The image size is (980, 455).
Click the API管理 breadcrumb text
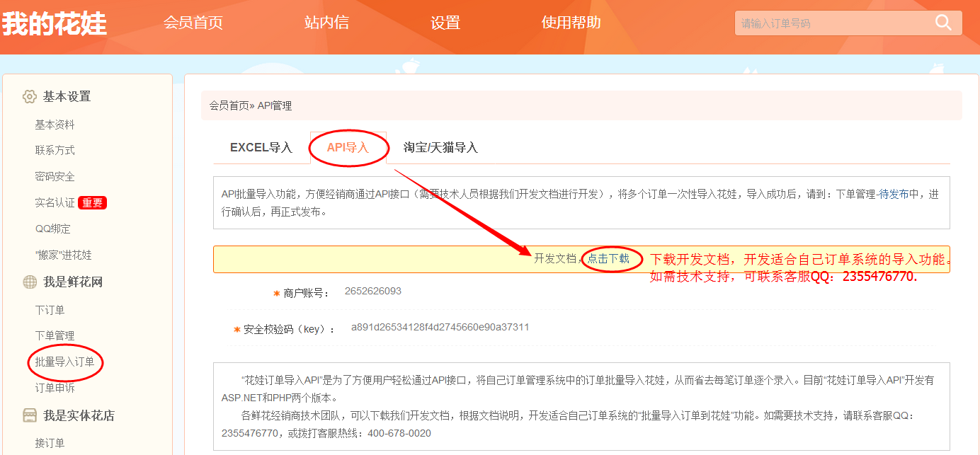click(x=274, y=105)
